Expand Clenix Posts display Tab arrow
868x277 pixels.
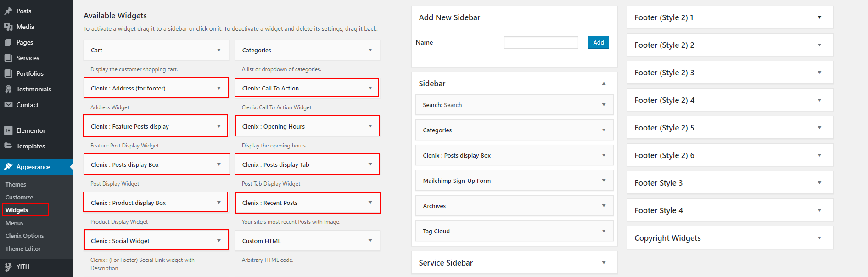[370, 164]
